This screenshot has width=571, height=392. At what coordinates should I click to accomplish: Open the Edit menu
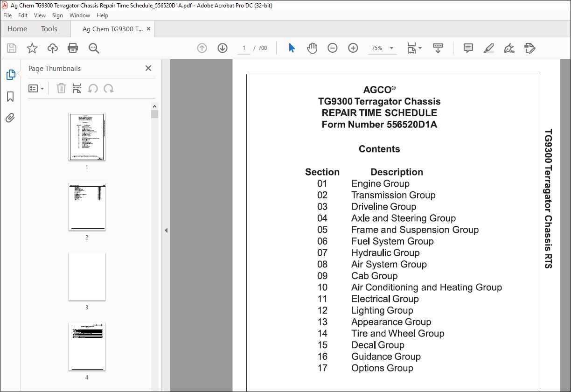(x=23, y=15)
